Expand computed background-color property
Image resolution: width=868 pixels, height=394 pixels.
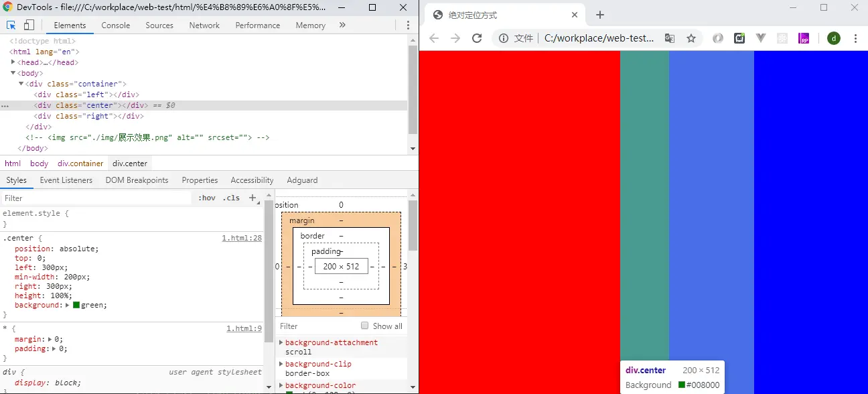(281, 385)
